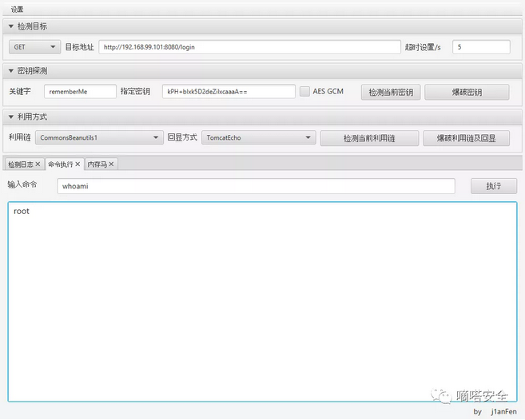Click the rememberMe keyword field

[x=80, y=92]
